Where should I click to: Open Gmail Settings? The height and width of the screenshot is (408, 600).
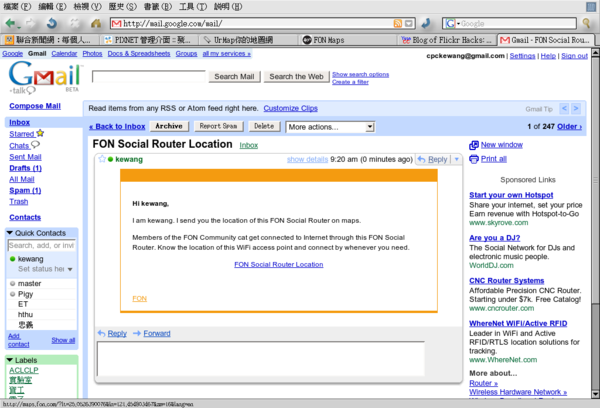coord(522,56)
